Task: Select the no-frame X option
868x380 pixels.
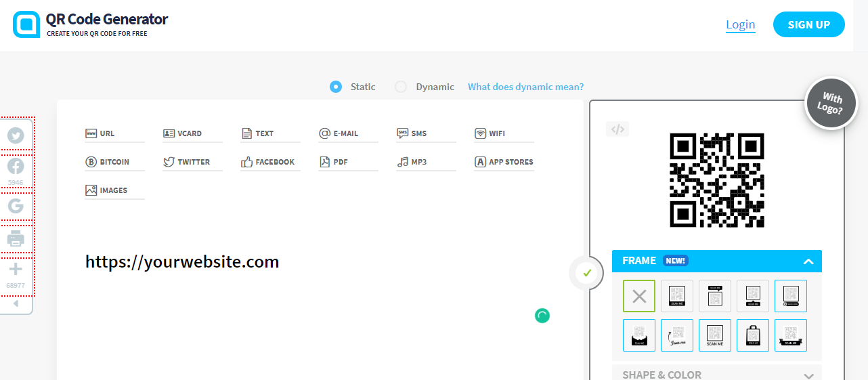Action: [638, 296]
